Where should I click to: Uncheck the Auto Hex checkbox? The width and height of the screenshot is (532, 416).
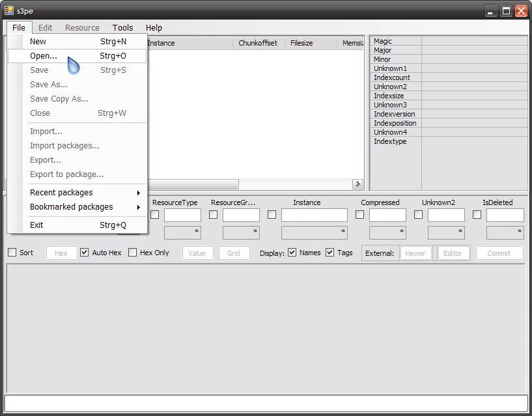[85, 253]
